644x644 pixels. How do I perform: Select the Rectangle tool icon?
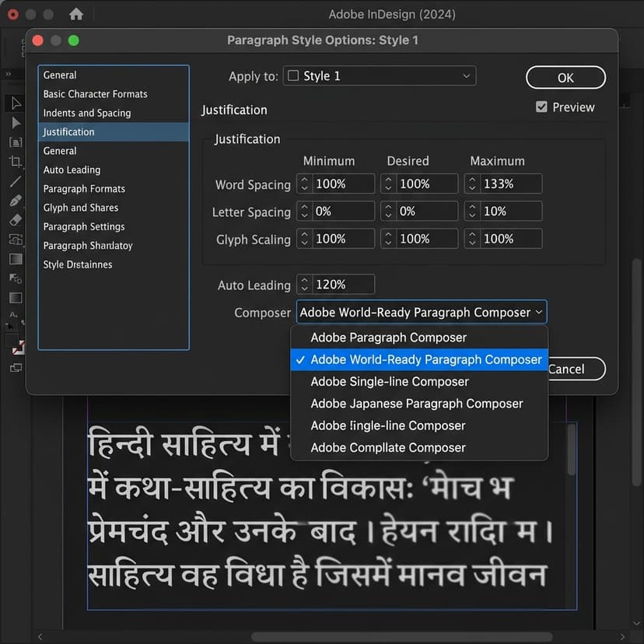16,259
